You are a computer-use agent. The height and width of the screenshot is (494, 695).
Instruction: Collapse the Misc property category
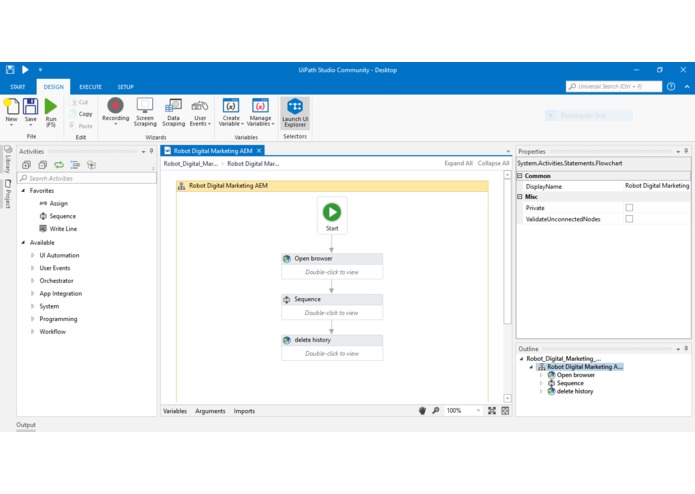click(520, 196)
